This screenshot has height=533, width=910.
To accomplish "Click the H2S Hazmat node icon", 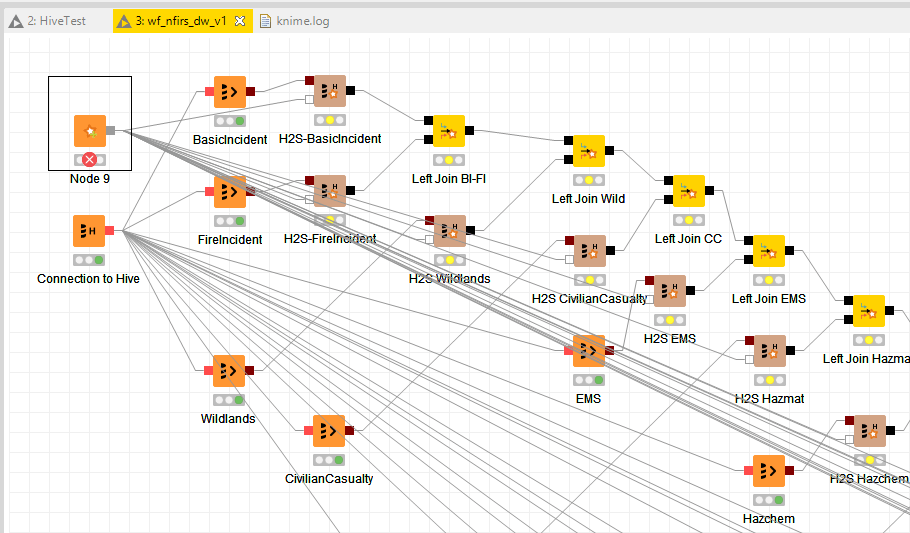I will point(770,351).
